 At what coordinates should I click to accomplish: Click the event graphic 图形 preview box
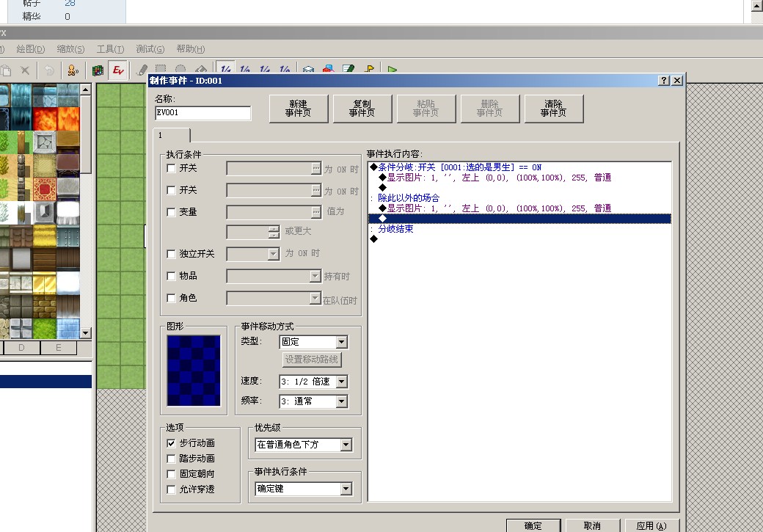coord(194,371)
